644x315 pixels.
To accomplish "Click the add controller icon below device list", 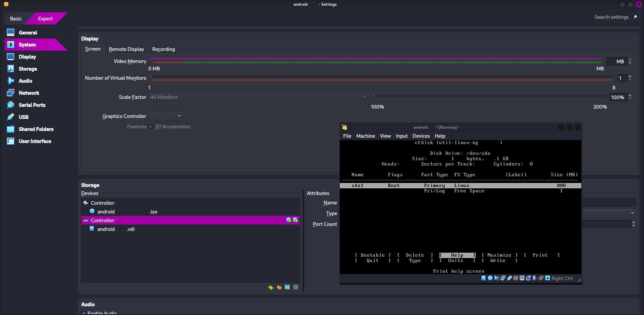I will (x=271, y=288).
